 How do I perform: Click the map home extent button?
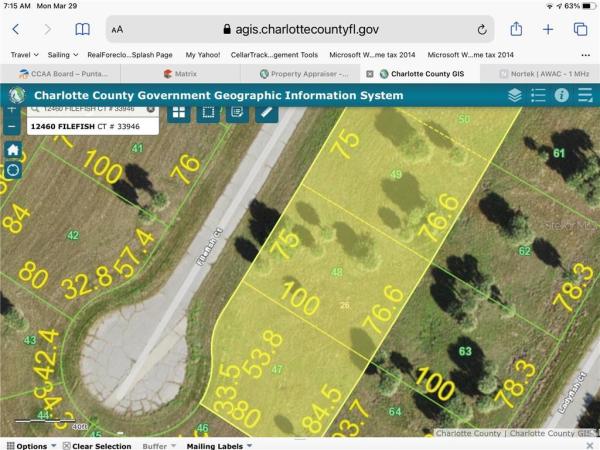point(12,149)
